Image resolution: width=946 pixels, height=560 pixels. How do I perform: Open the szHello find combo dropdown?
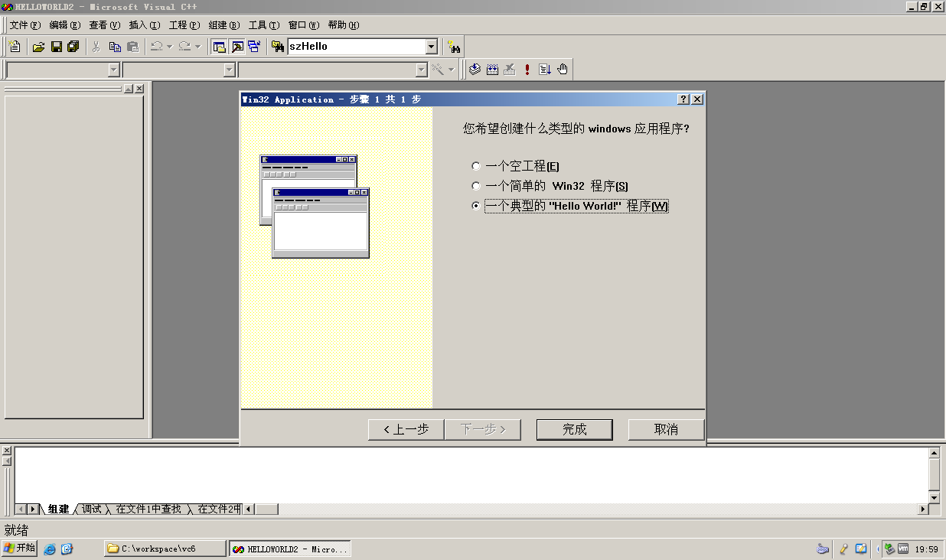point(431,47)
